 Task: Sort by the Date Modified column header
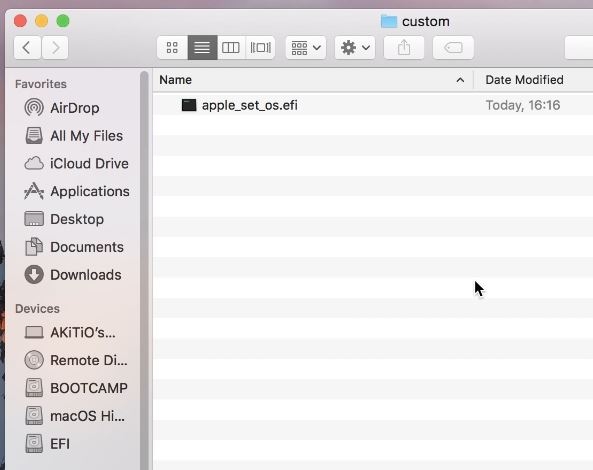coord(524,80)
